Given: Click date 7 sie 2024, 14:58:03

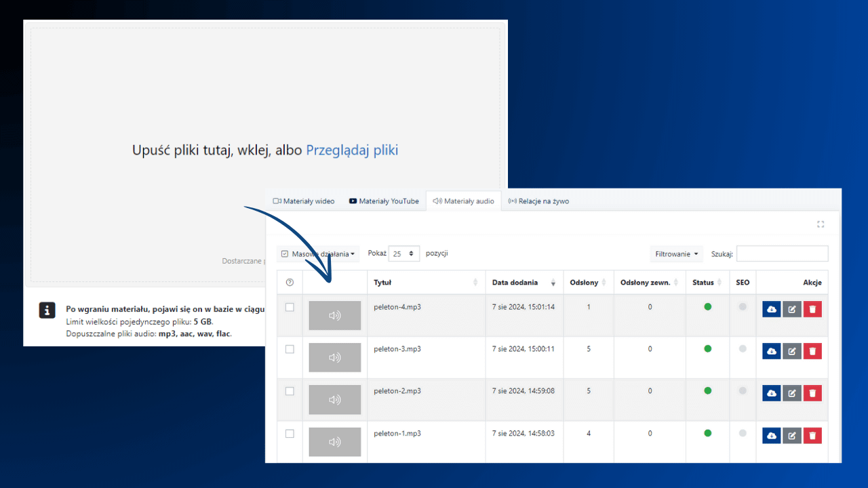Looking at the screenshot, I should (x=524, y=433).
